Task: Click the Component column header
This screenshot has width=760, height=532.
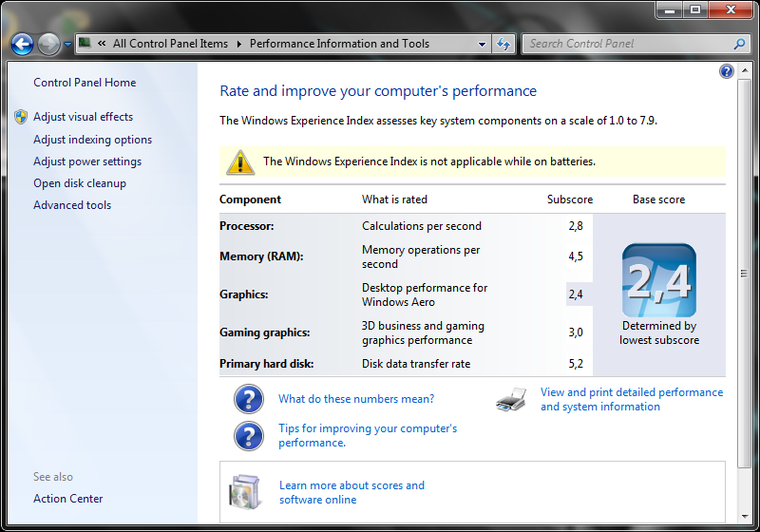Action: 250,199
